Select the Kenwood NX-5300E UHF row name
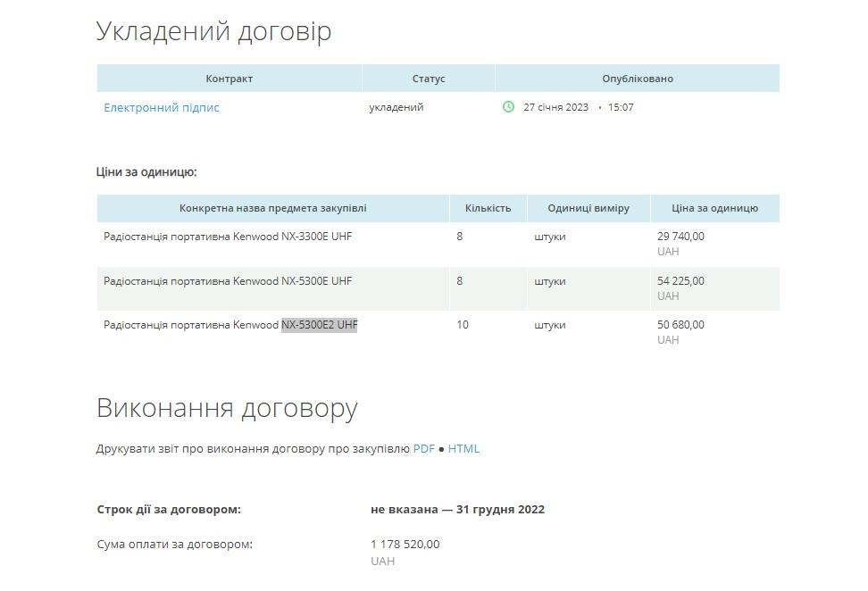 click(228, 280)
